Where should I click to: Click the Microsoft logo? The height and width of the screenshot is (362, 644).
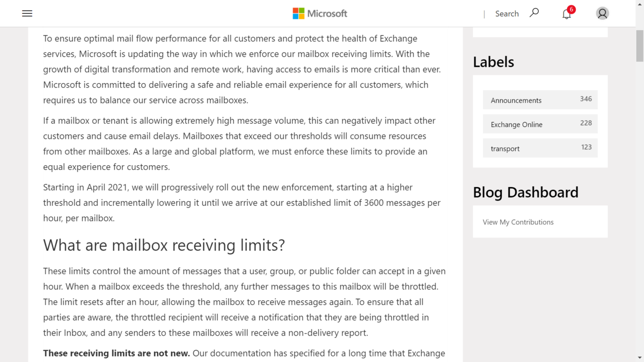click(x=320, y=13)
